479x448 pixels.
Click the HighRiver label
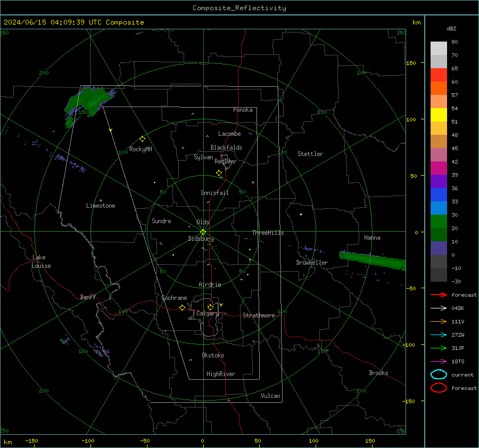click(x=221, y=374)
